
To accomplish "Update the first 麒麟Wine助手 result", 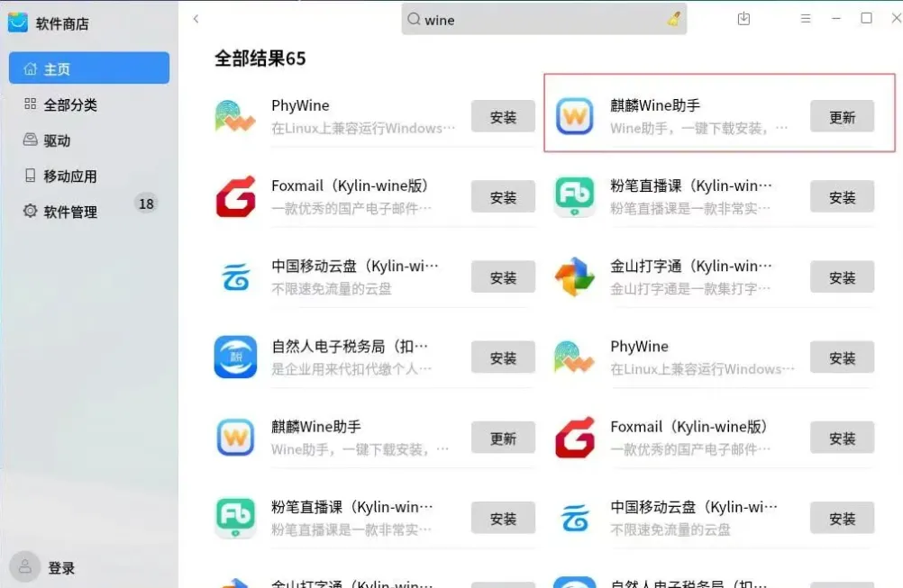I will (x=842, y=117).
